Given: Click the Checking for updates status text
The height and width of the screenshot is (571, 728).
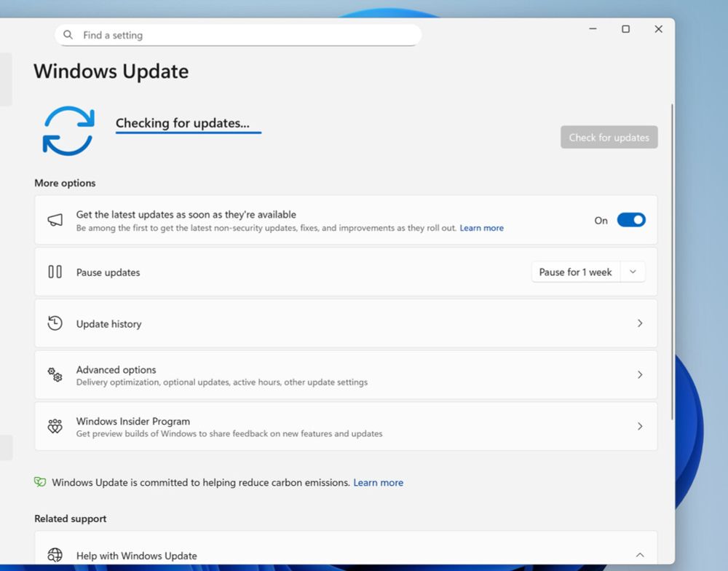Looking at the screenshot, I should coord(183,122).
